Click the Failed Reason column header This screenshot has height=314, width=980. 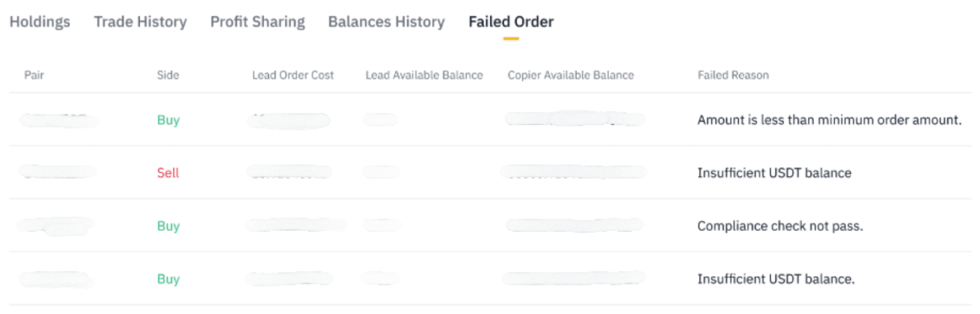pos(733,75)
